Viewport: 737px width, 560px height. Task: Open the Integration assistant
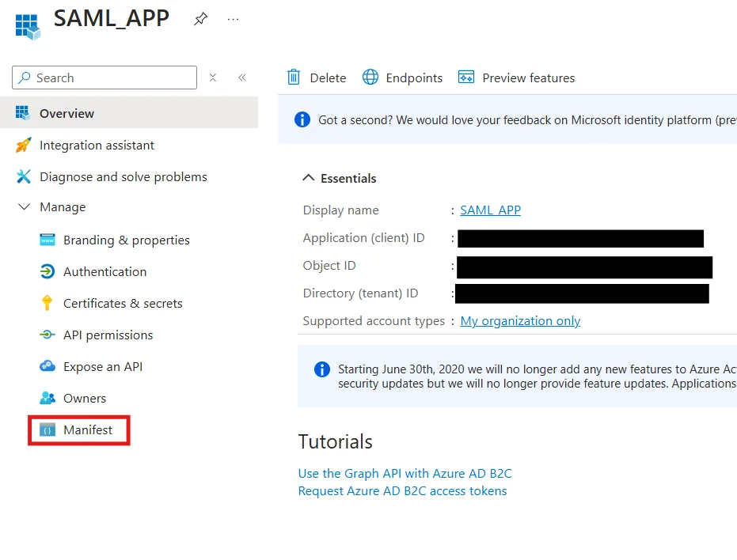97,145
